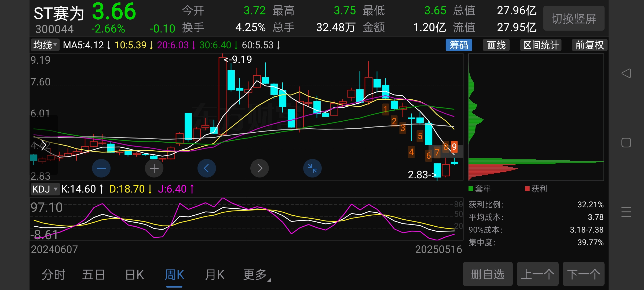The image size is (644, 290).
Task: Open the 均线 indicator dropdown
Action: click(45, 45)
